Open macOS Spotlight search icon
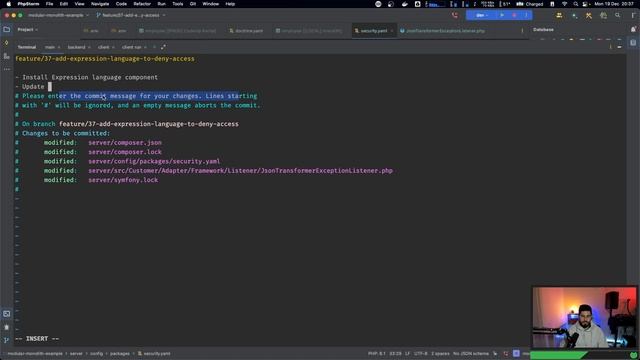 click(576, 4)
